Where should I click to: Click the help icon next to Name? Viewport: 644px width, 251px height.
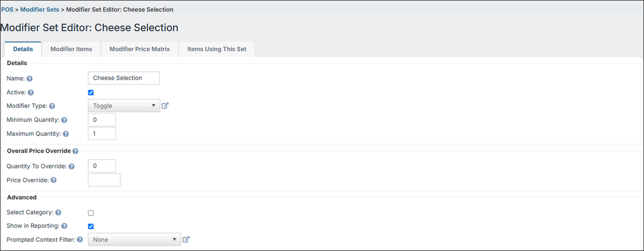(x=29, y=79)
